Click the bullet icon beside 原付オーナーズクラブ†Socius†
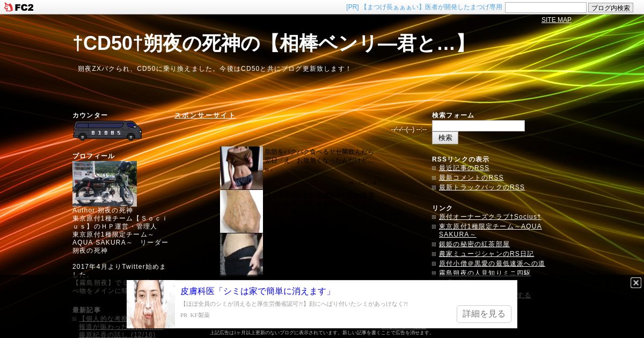The height and width of the screenshot is (338, 644). tap(434, 217)
